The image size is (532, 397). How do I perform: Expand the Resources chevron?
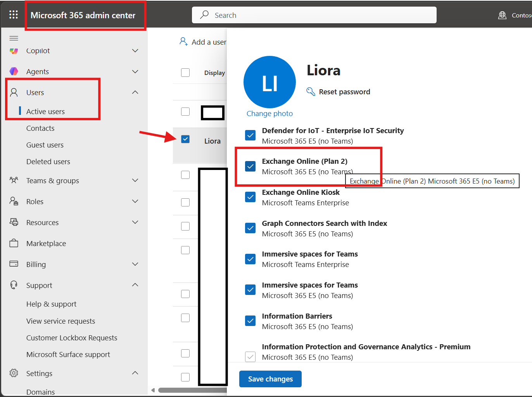tap(135, 222)
